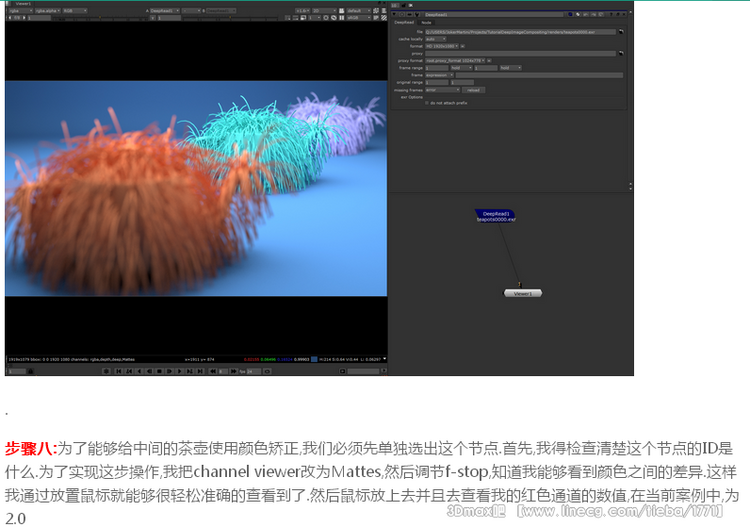Click the browse icon next to proxy field
The image size is (750, 527).
[621, 53]
